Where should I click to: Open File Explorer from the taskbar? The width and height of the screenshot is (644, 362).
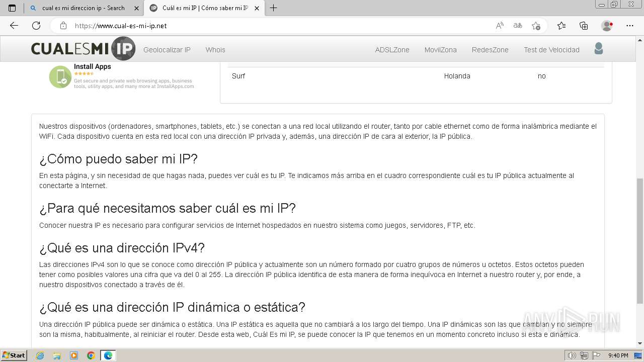[x=57, y=355]
